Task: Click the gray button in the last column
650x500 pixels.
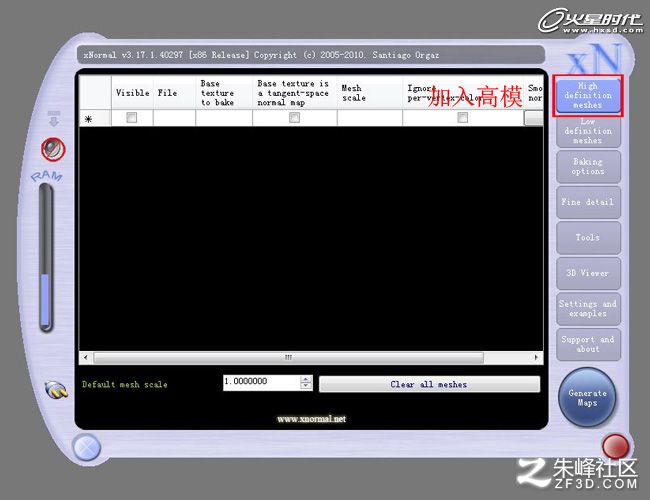Action: click(x=534, y=118)
